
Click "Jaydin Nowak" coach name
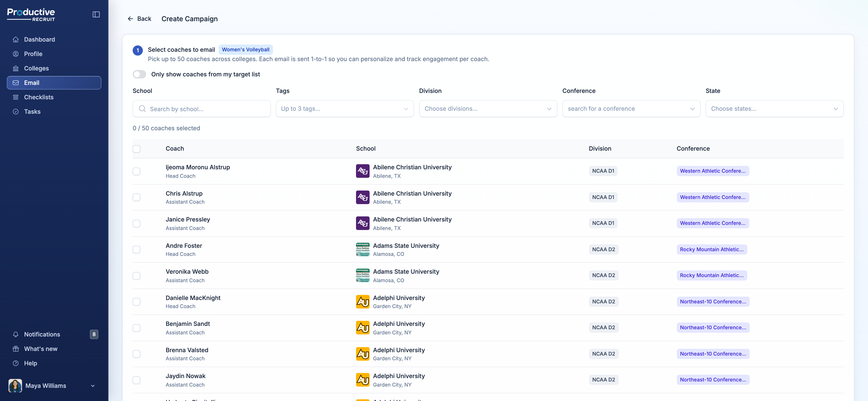tap(185, 376)
